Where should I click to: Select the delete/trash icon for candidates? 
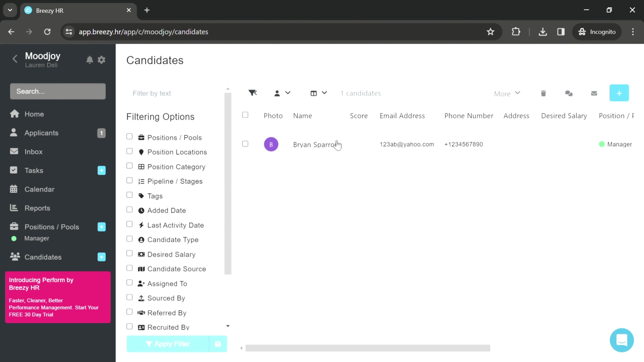544,93
